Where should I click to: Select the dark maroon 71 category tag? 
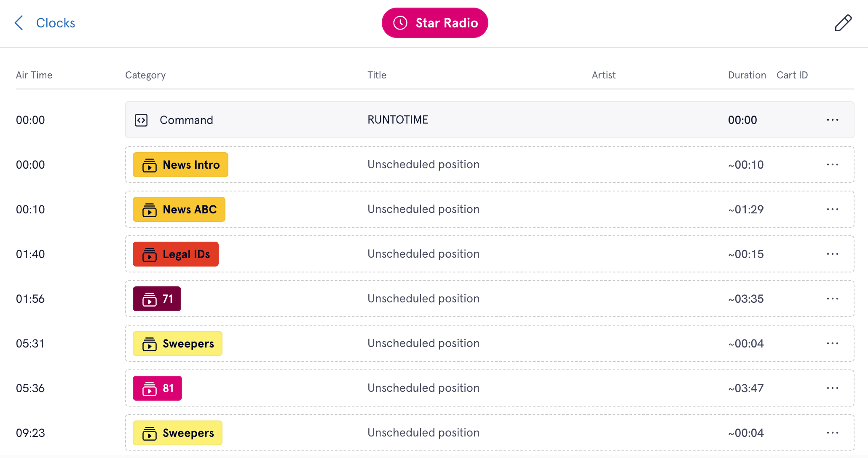(x=157, y=299)
